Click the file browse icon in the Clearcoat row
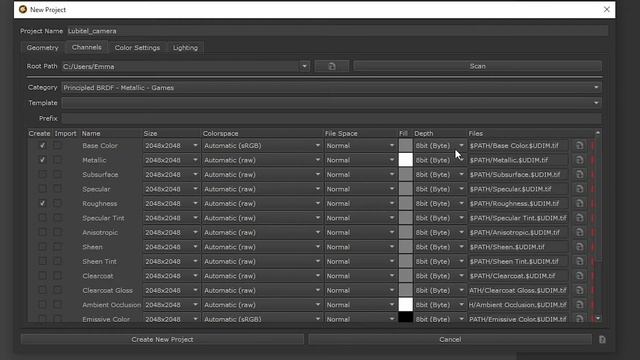 tap(579, 276)
